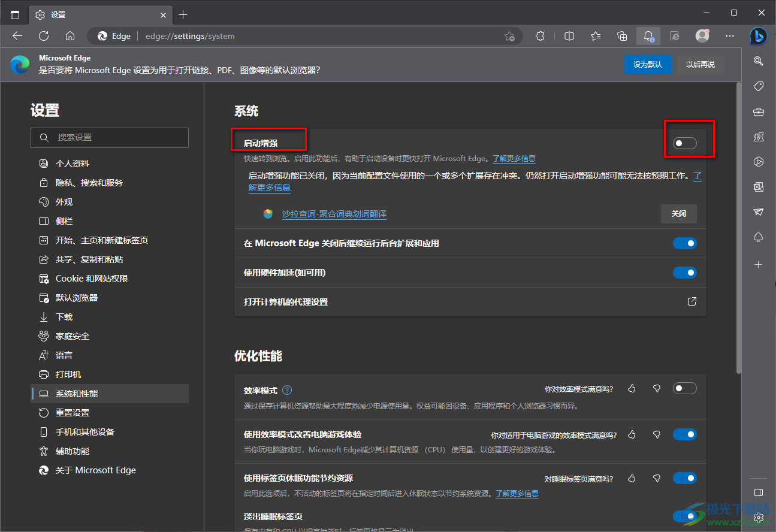Screen dimensions: 776x532
Task: Open 下载 settings
Action: pyautogui.click(x=110, y=317)
